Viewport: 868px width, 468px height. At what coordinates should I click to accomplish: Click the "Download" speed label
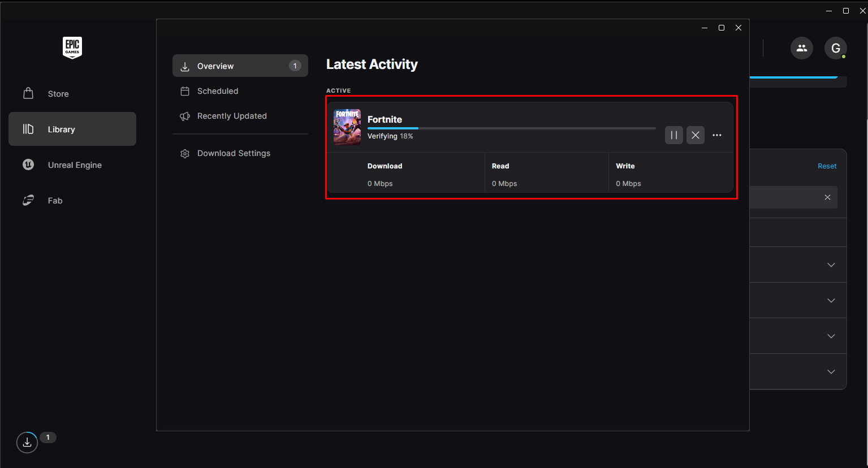click(x=385, y=166)
